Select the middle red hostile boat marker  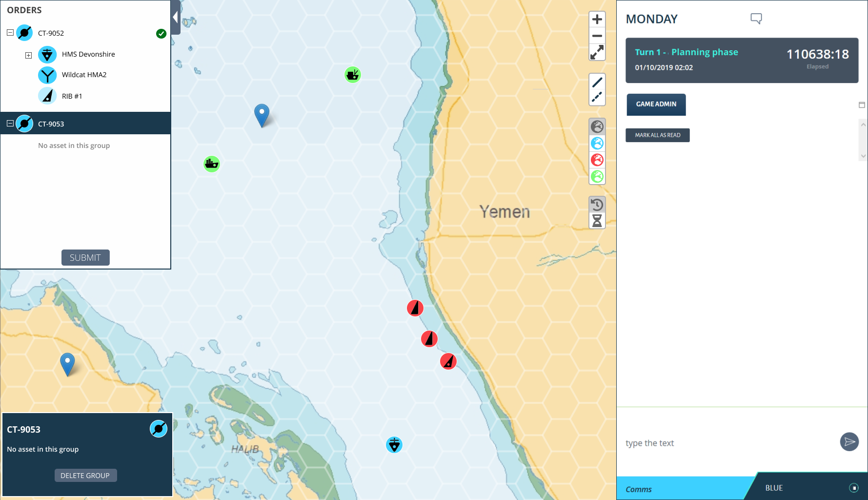tap(429, 338)
